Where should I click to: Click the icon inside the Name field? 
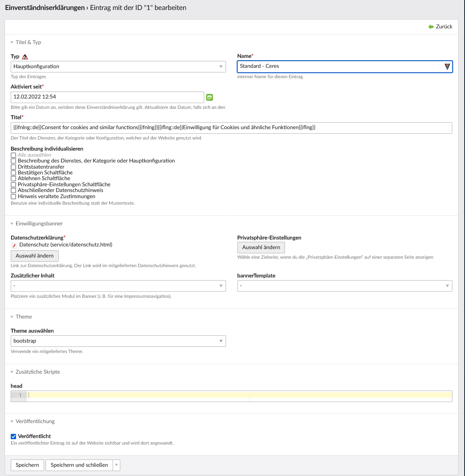[447, 67]
